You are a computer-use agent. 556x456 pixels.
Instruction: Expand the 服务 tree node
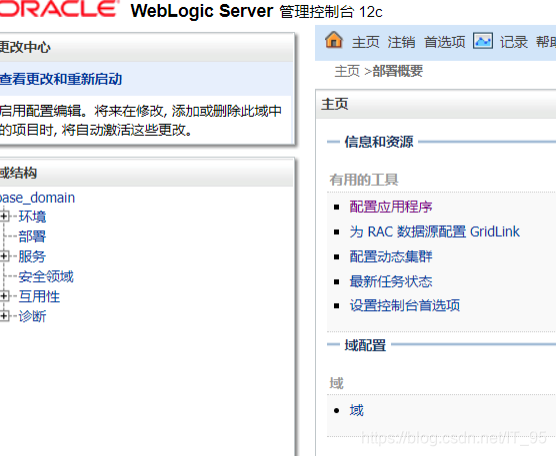[x=4, y=256]
